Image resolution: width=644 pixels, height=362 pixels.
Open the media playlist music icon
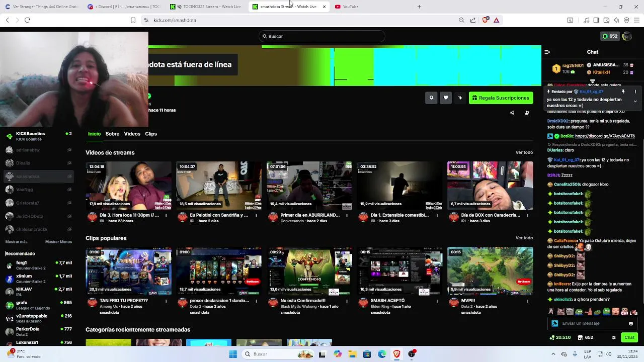click(x=587, y=20)
